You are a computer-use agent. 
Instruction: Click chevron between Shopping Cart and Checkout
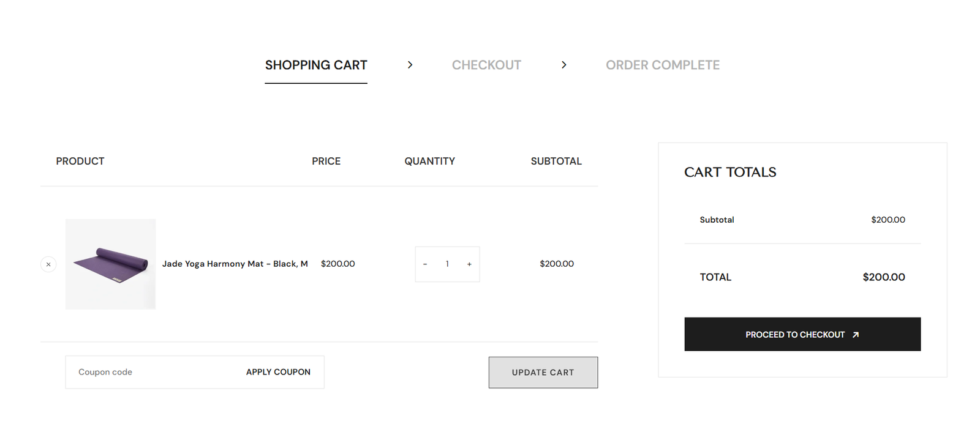pyautogui.click(x=410, y=65)
